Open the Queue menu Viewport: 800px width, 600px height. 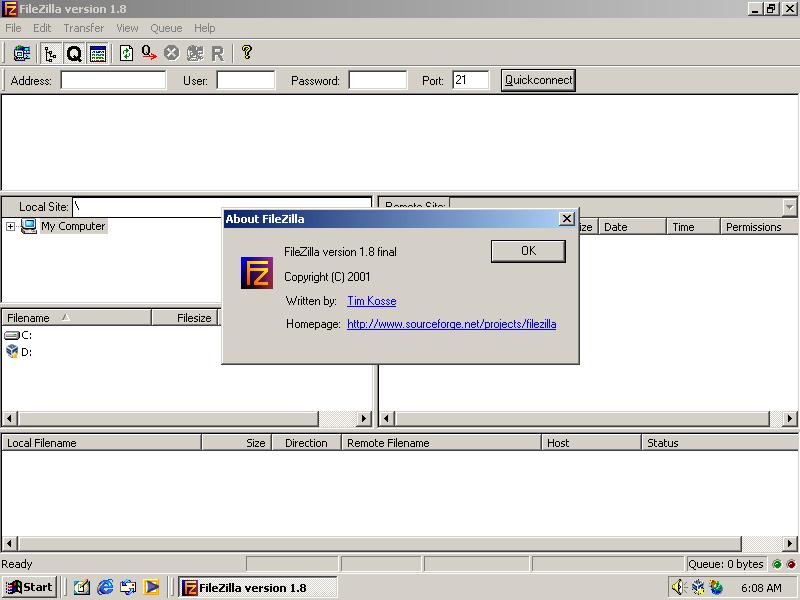(x=166, y=28)
